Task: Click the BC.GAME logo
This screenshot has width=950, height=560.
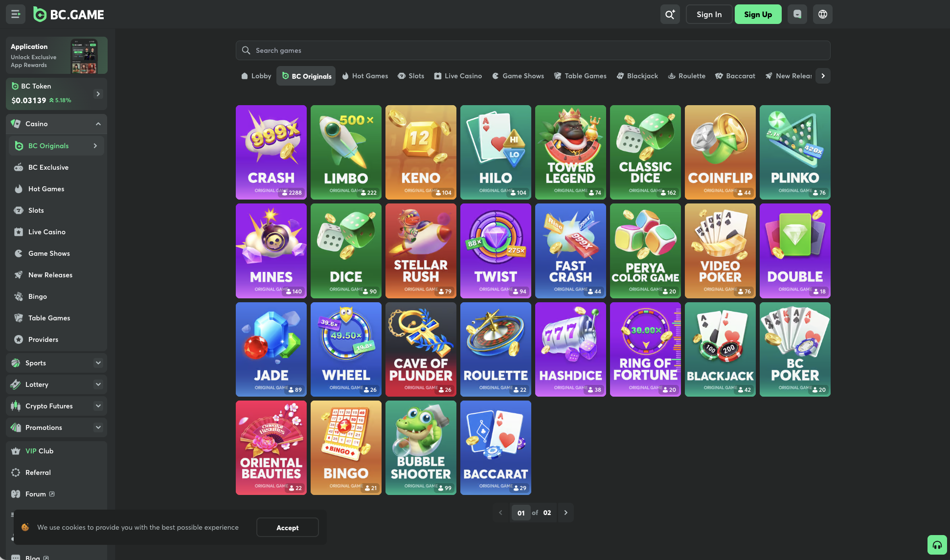Action: (68, 15)
